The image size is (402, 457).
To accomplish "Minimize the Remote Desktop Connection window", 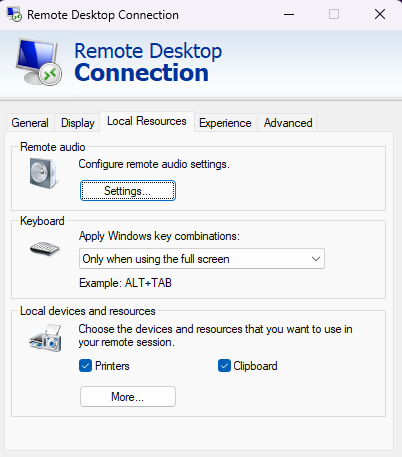I will 289,14.
